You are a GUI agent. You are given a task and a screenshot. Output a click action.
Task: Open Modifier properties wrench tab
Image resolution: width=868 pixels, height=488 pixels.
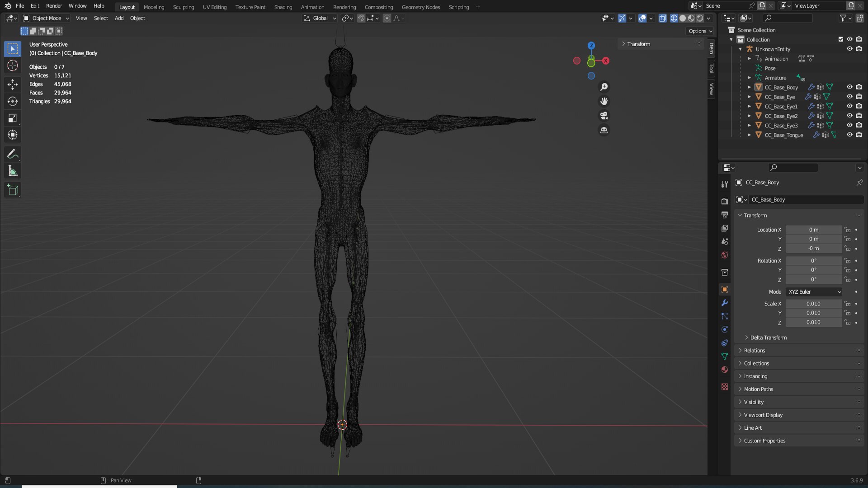[725, 303]
